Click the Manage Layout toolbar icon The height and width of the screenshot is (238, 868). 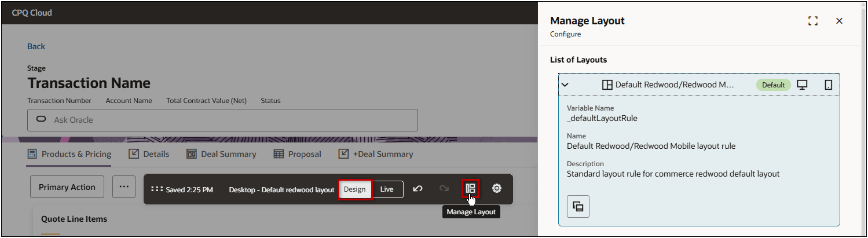[470, 189]
